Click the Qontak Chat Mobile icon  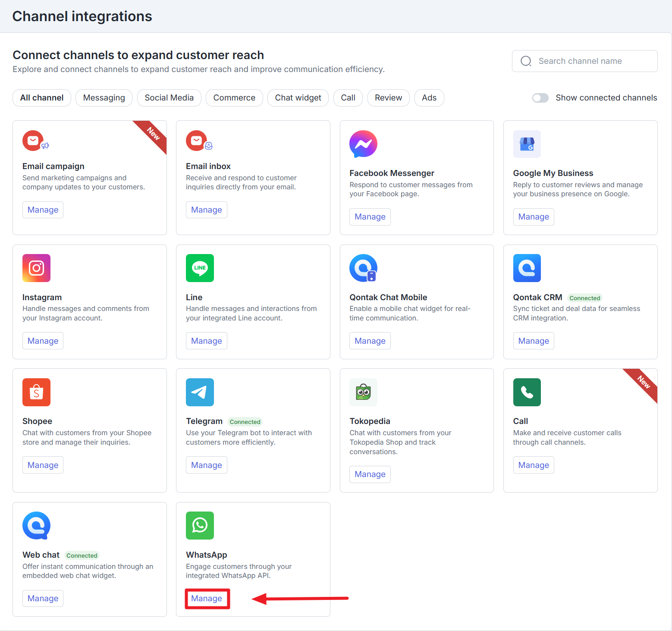tap(363, 268)
